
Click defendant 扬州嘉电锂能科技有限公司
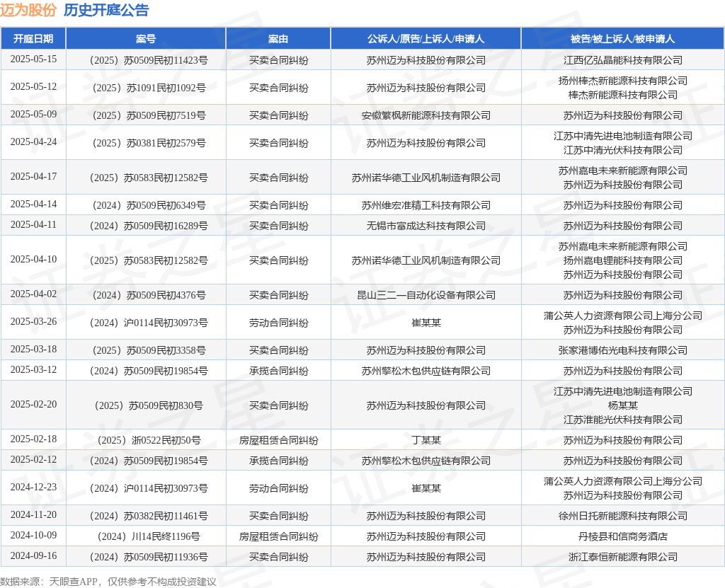pos(622,260)
